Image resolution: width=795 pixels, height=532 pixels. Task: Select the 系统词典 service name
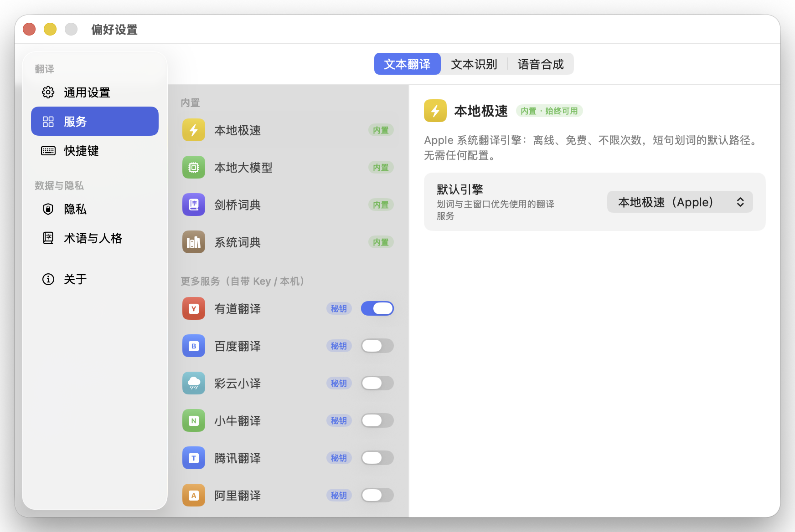point(237,242)
